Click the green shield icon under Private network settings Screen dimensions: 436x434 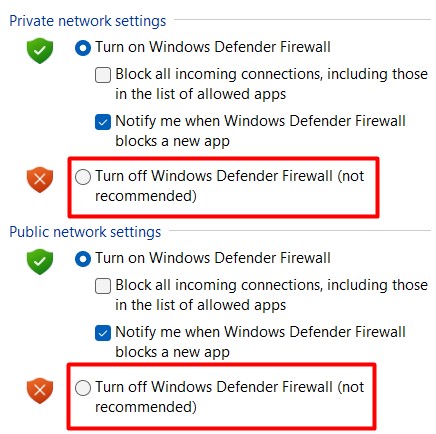coord(40,50)
